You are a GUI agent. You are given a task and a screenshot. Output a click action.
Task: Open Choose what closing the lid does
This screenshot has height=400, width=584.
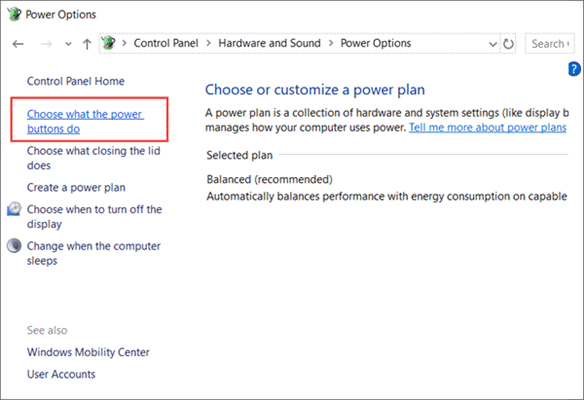[x=93, y=158]
